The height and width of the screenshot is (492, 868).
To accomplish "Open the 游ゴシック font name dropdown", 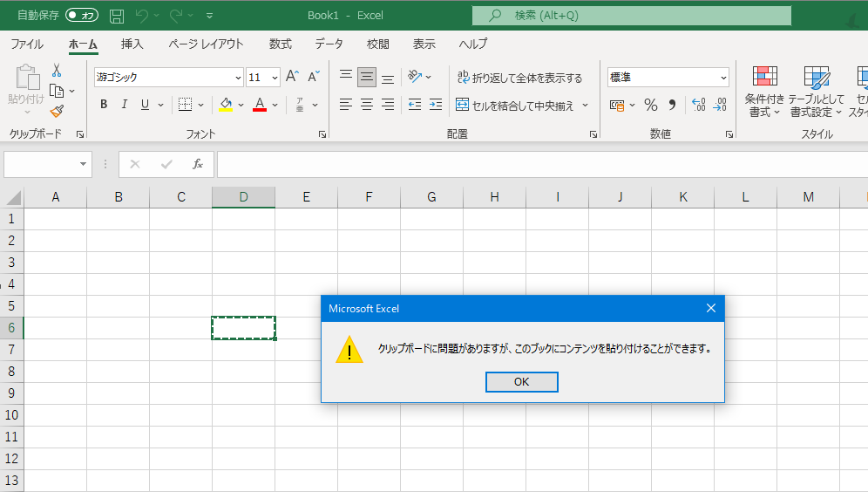I will (x=238, y=78).
